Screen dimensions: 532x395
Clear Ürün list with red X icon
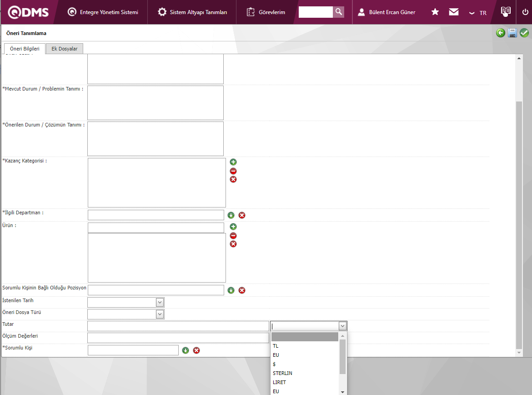(x=233, y=244)
